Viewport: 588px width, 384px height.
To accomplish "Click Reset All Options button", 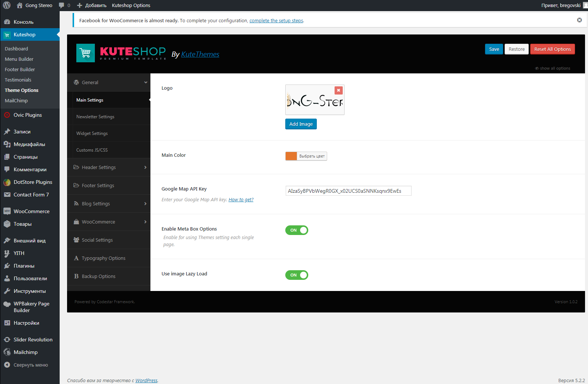I will (552, 49).
